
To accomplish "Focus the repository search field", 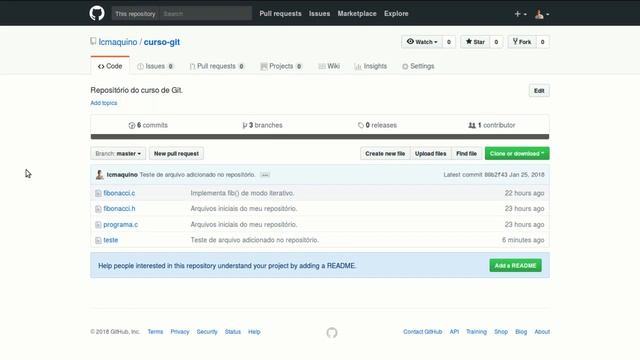I will pyautogui.click(x=206, y=13).
